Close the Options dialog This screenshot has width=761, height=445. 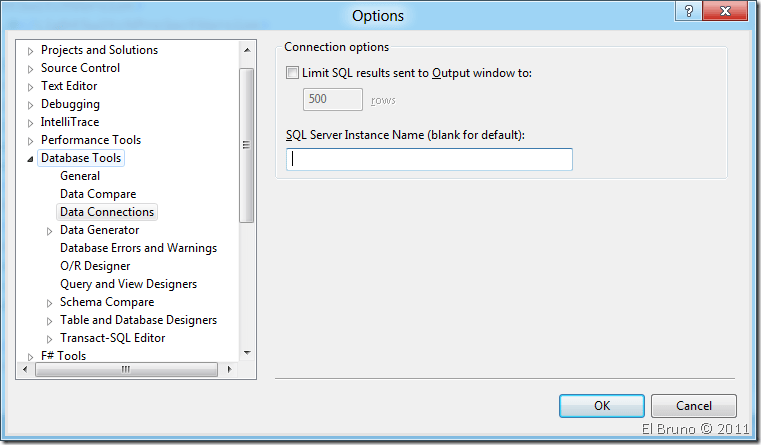729,12
